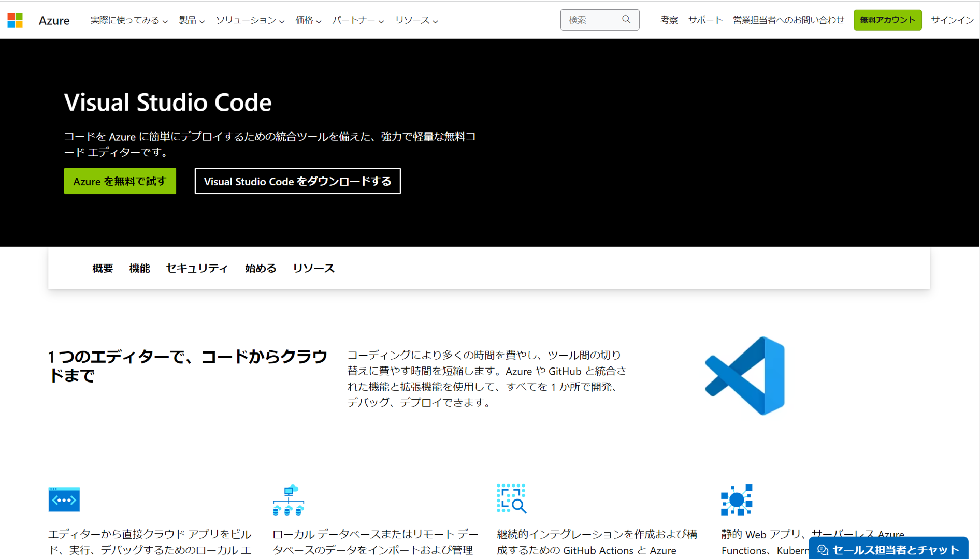Switch to the 機能 section tab
Image resolution: width=980 pixels, height=559 pixels.
pos(139,268)
